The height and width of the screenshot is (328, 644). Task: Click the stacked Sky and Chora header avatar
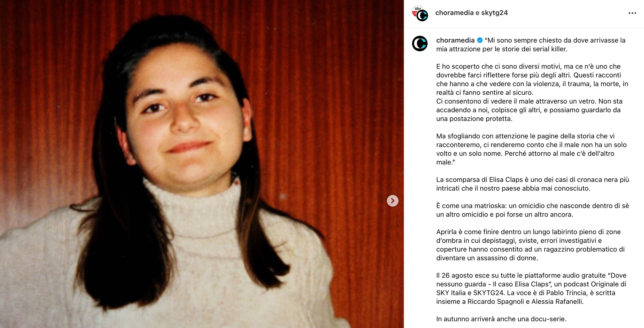pyautogui.click(x=420, y=13)
